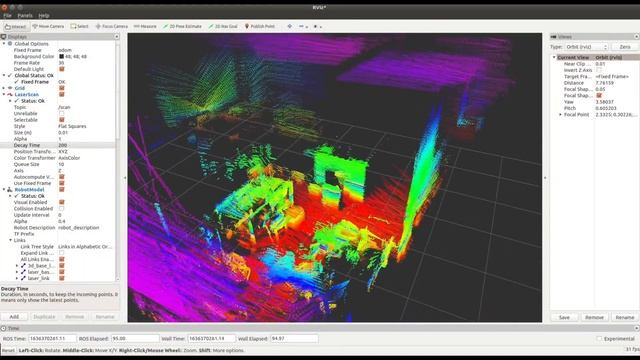The height and width of the screenshot is (360, 640).
Task: Enable the Experimental checkbox
Action: (599, 339)
